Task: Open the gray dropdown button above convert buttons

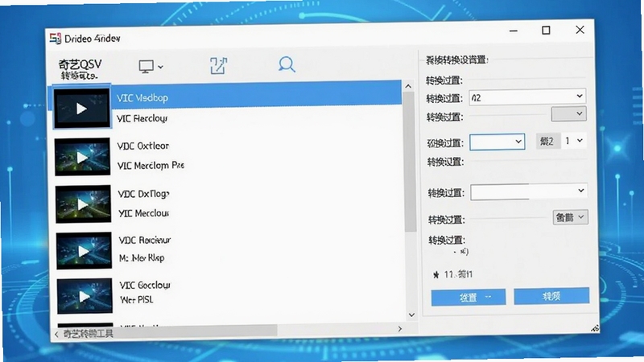Action: pyautogui.click(x=570, y=217)
